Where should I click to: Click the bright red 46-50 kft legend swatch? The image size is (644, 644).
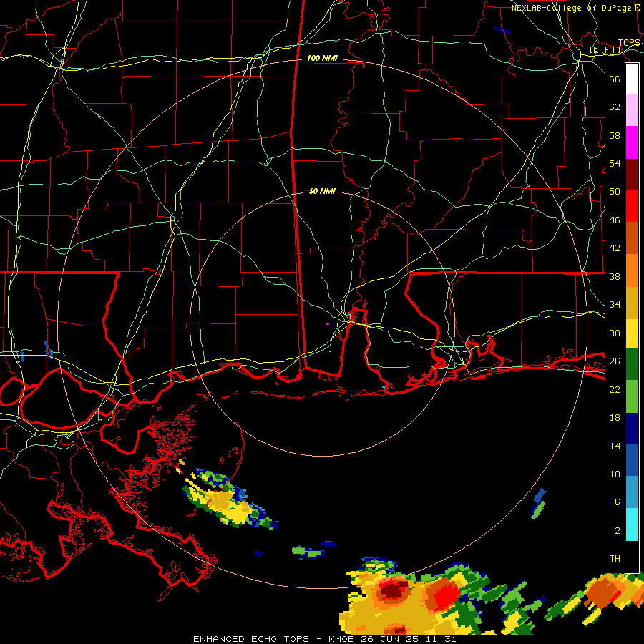coord(632,206)
